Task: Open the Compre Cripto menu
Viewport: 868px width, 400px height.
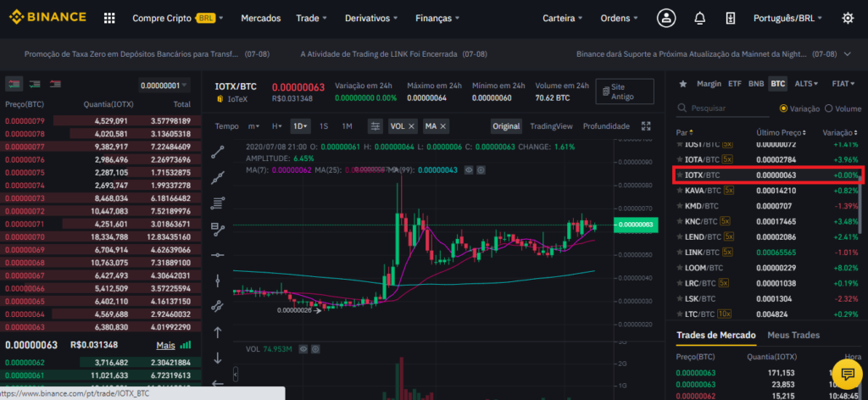Action: (x=178, y=18)
